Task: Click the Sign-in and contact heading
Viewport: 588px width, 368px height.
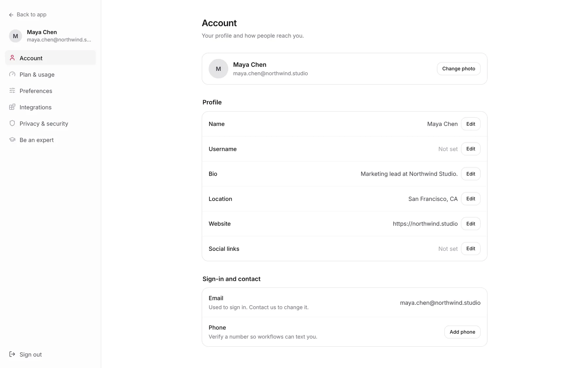Action: click(231, 279)
